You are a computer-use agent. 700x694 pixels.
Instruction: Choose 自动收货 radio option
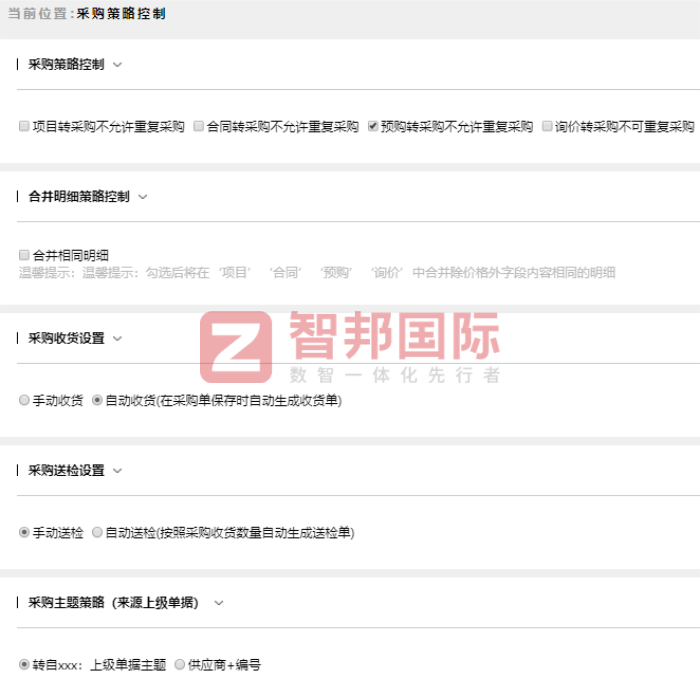tap(97, 400)
